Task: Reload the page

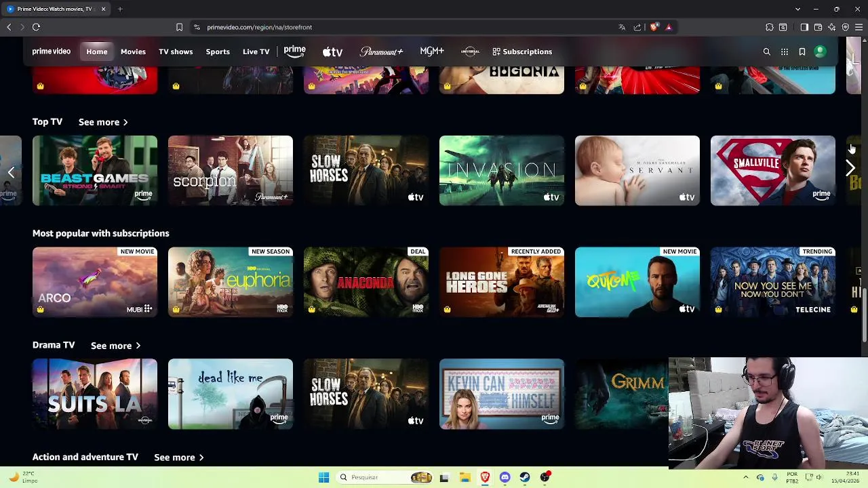Action: click(x=36, y=27)
